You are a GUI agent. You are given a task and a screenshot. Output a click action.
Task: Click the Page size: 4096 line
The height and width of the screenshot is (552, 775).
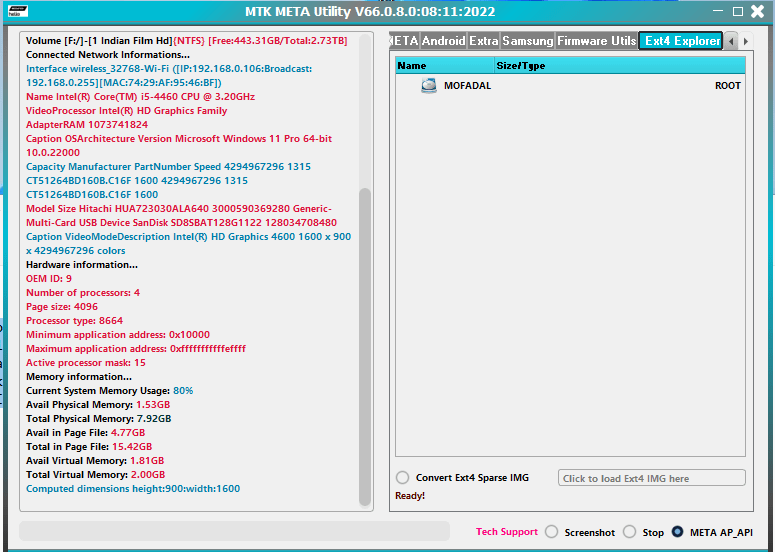click(x=62, y=306)
